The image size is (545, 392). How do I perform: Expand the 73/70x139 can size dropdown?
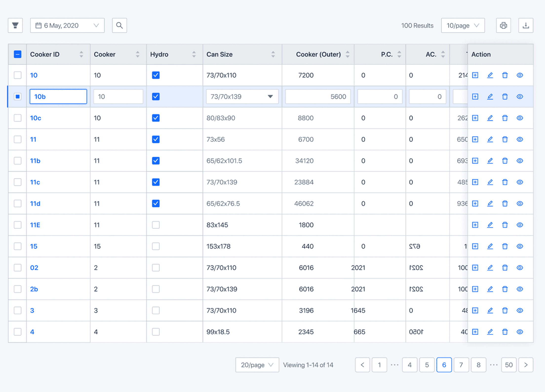(x=242, y=97)
